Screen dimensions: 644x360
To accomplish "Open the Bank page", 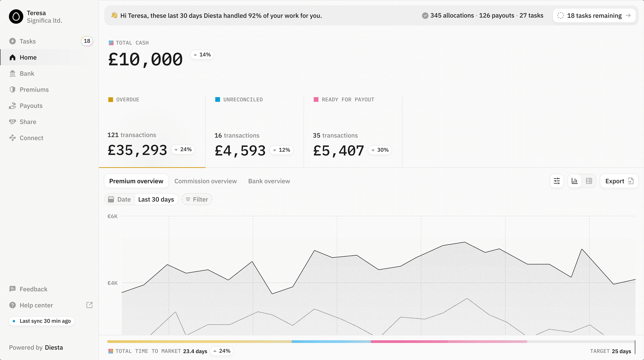I will [x=49, y=73].
